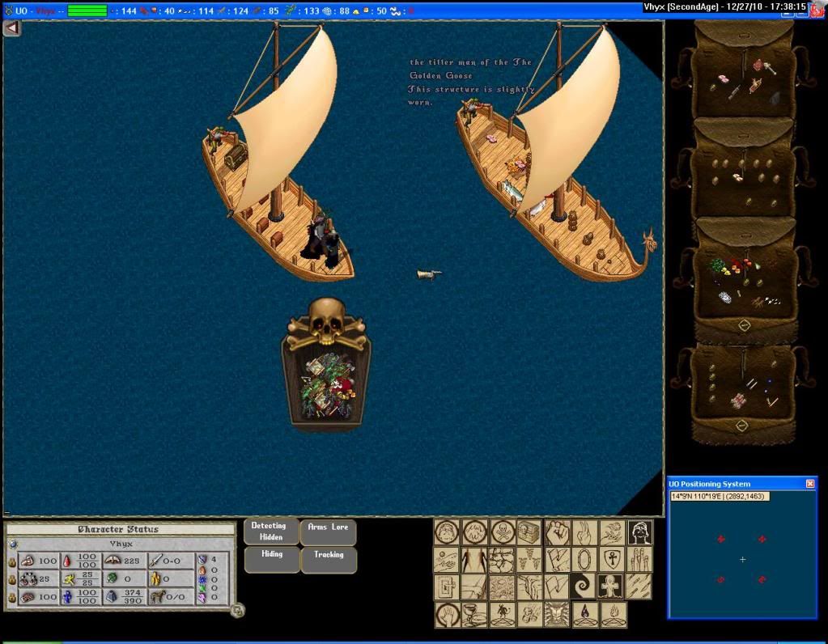Image resolution: width=828 pixels, height=644 pixels.
Task: Cast the goblet and food Create Food spell
Action: click(475, 614)
